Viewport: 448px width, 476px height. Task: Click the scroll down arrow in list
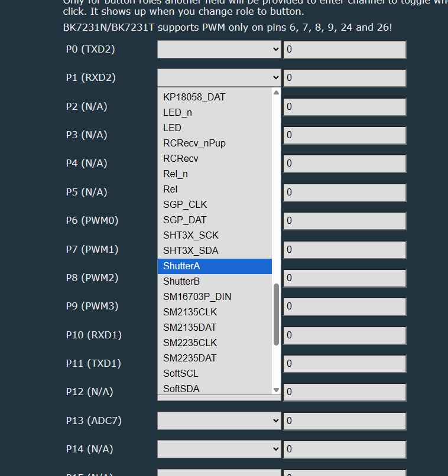pyautogui.click(x=276, y=390)
